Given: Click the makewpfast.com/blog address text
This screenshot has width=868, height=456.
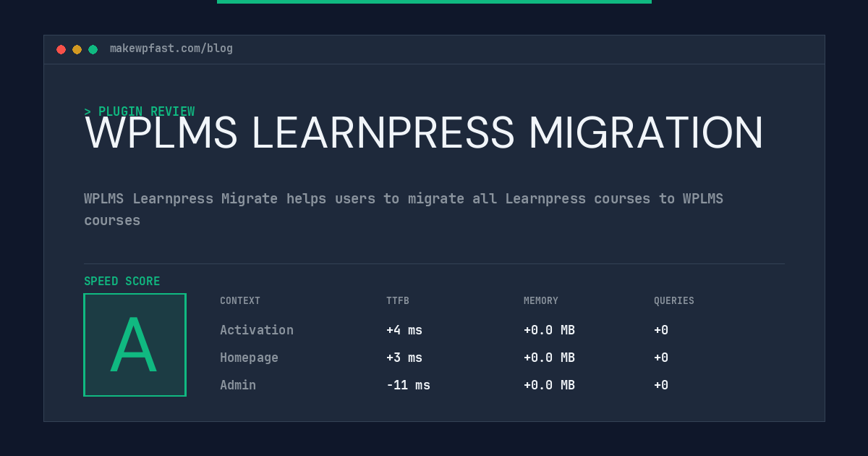Looking at the screenshot, I should point(171,48).
